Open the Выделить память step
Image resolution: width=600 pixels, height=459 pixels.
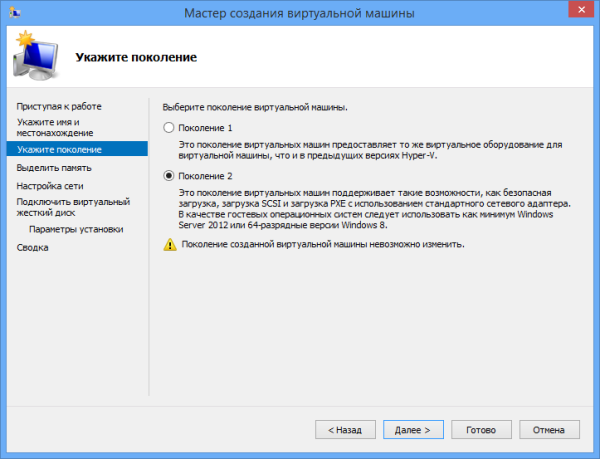tap(53, 168)
